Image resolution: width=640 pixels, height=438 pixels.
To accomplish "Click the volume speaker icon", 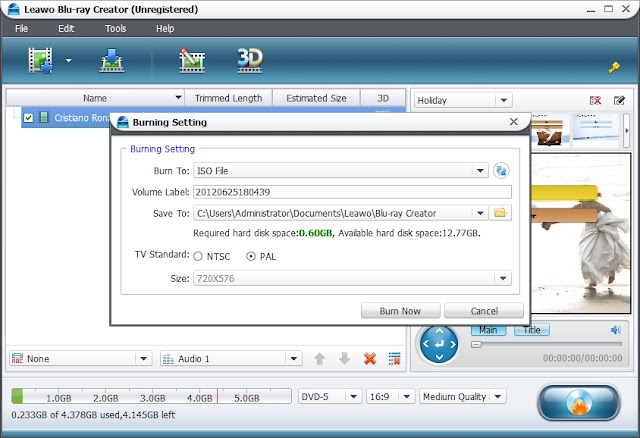I will click(616, 330).
